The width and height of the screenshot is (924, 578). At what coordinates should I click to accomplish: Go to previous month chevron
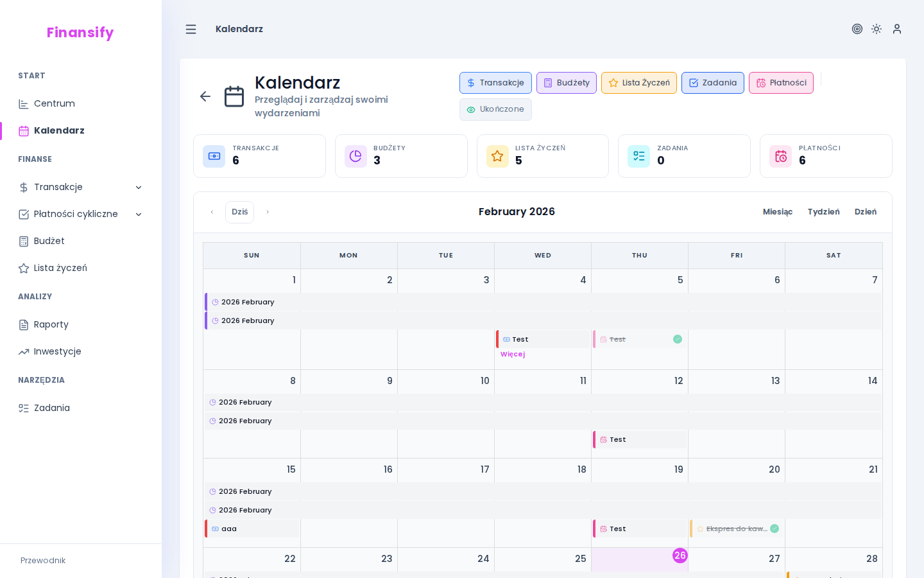tap(212, 212)
